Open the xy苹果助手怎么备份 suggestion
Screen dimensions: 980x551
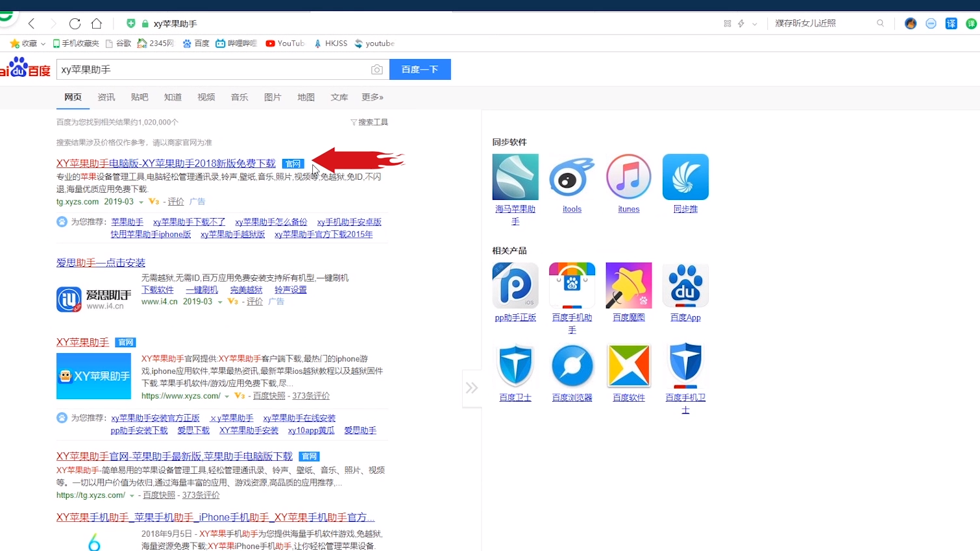pyautogui.click(x=271, y=222)
